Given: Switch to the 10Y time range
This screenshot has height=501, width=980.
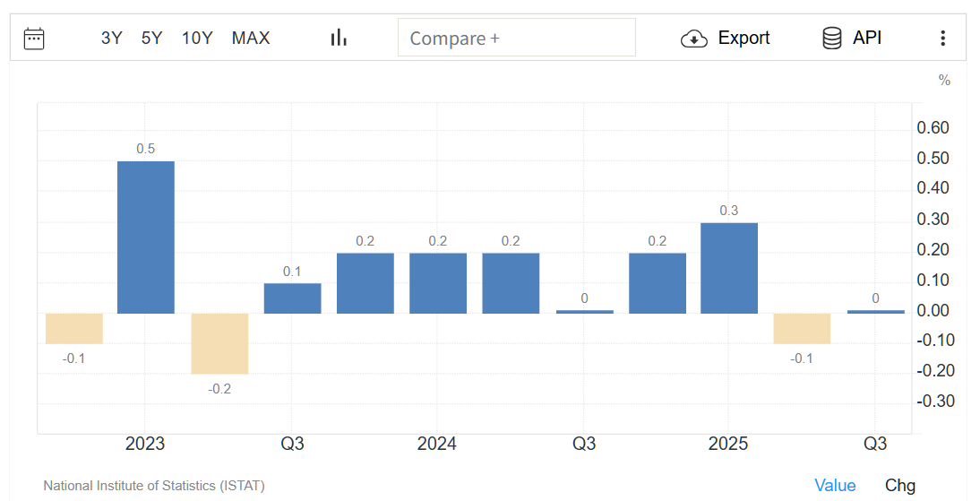Looking at the screenshot, I should coord(197,38).
